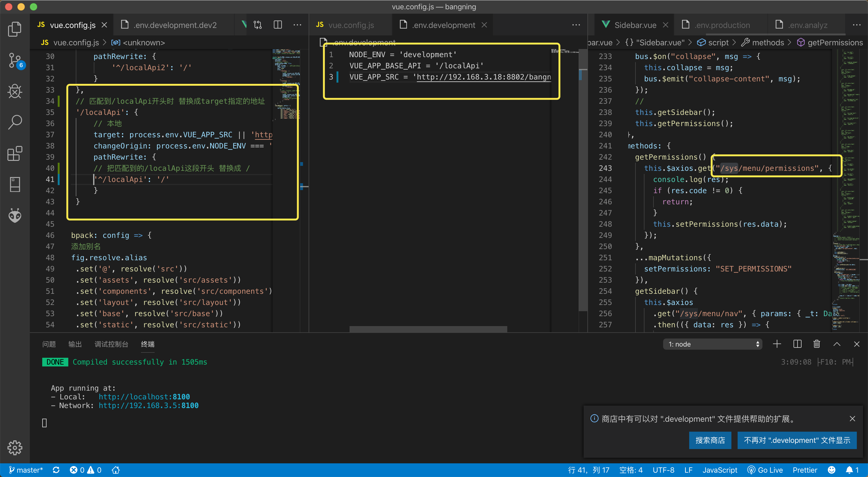Maximize the panel with up chevron
The height and width of the screenshot is (477, 868).
(x=837, y=344)
